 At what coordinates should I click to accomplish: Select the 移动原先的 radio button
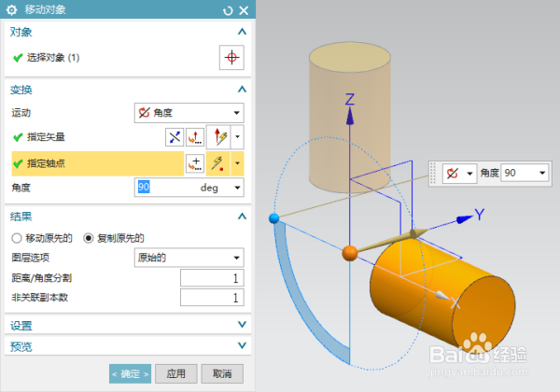17,238
